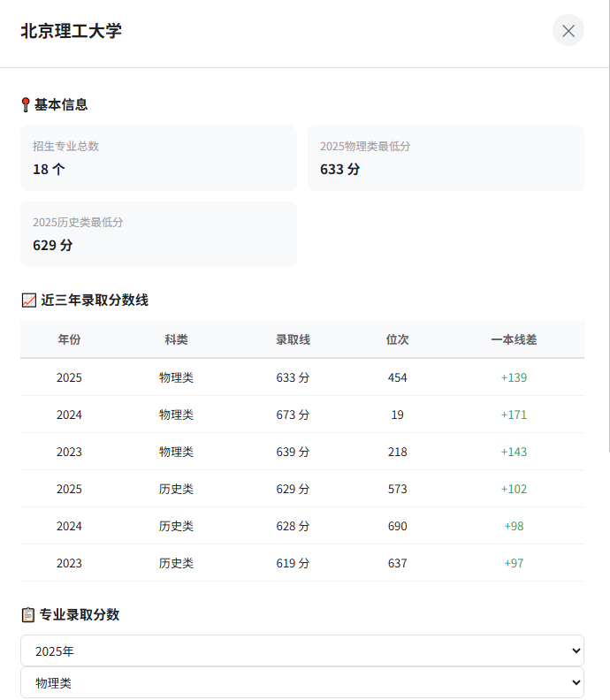Click the rank 454 cell
Image resolution: width=610 pixels, height=700 pixels.
[x=397, y=377]
